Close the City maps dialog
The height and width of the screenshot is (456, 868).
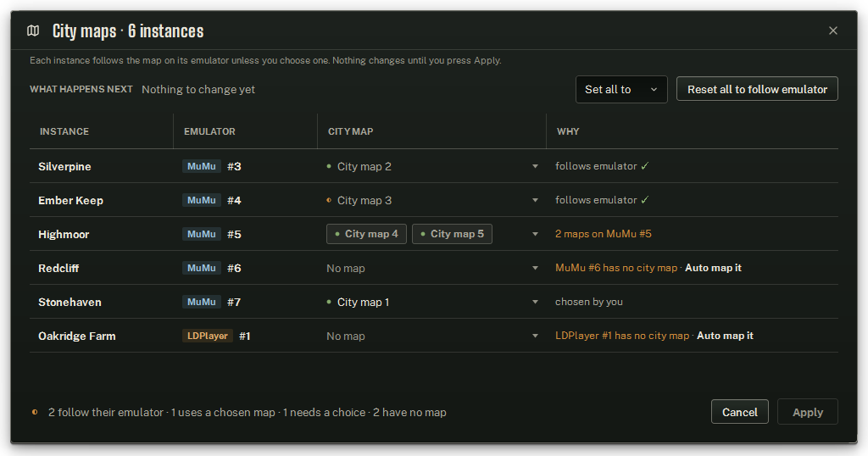coord(832,31)
